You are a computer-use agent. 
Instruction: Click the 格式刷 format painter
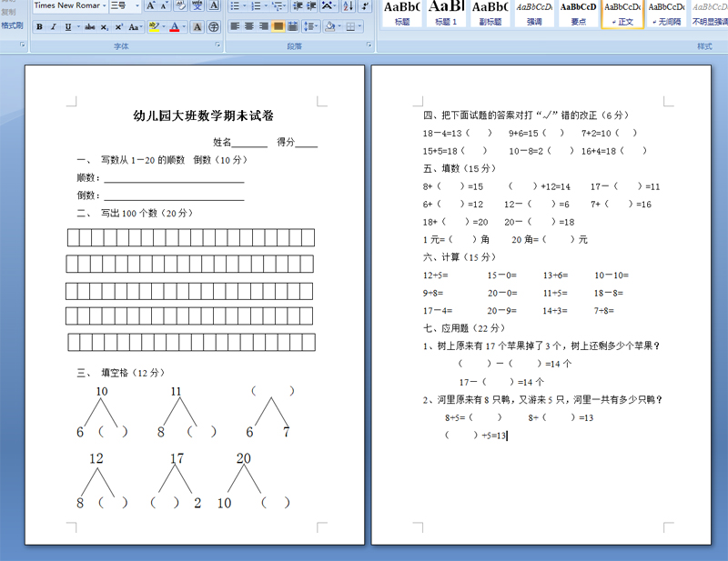point(12,25)
